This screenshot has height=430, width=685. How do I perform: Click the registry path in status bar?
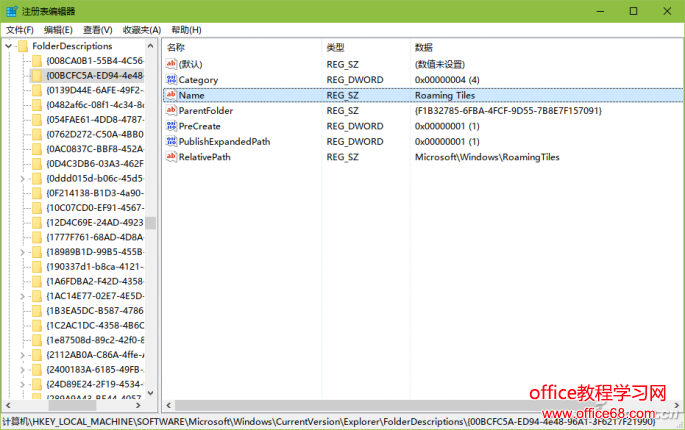(x=329, y=422)
